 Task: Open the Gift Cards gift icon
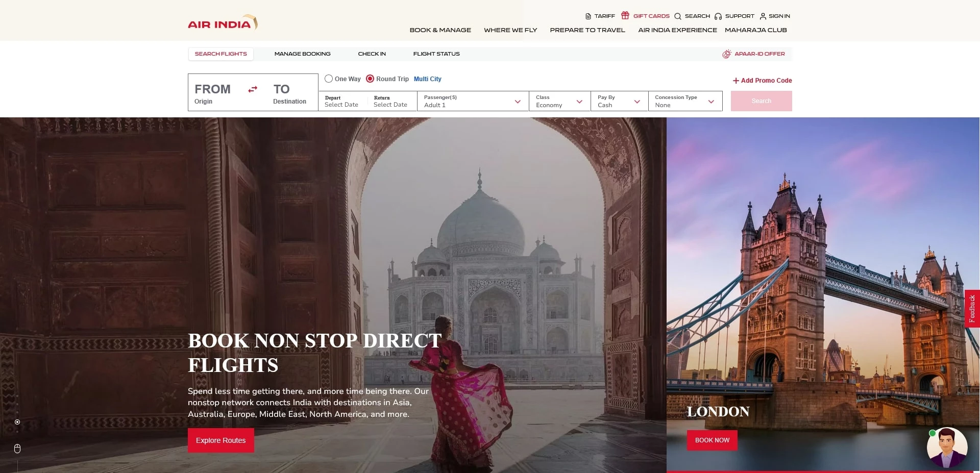pyautogui.click(x=625, y=15)
